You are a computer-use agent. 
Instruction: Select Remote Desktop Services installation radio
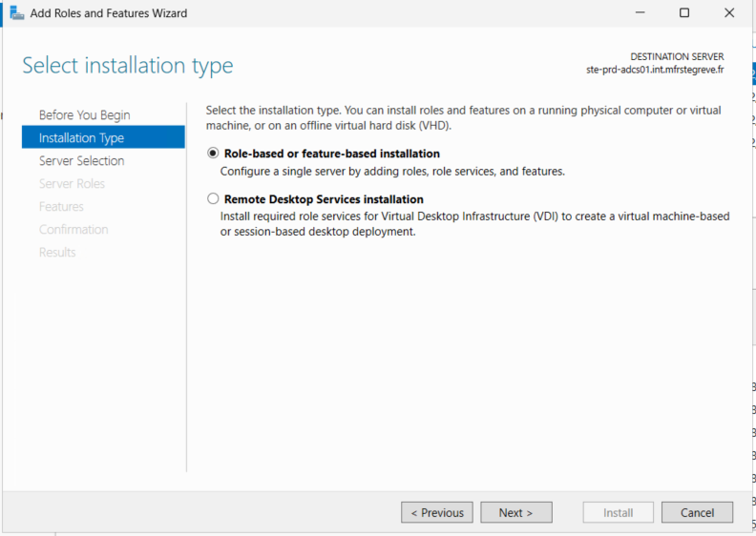click(x=213, y=198)
